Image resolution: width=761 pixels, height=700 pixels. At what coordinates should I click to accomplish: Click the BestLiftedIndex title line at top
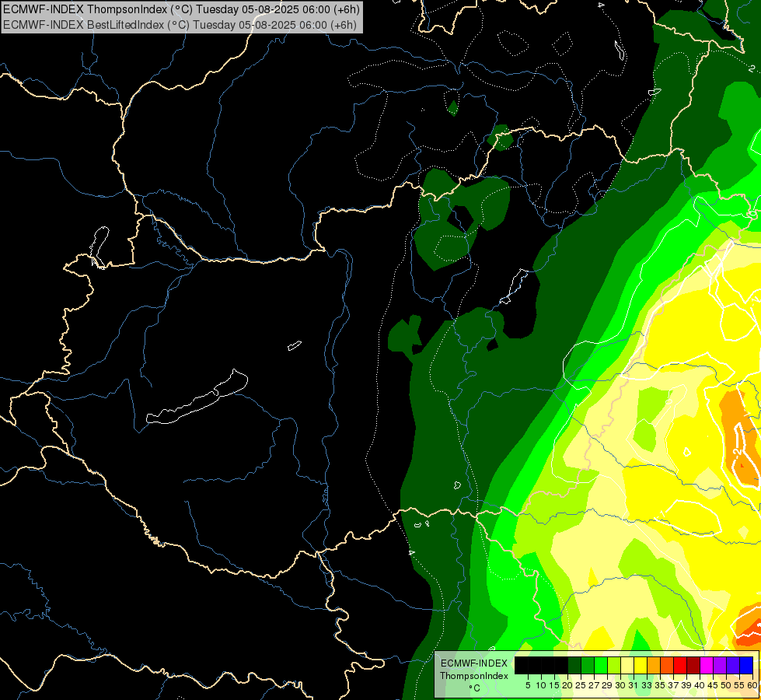click(x=180, y=25)
